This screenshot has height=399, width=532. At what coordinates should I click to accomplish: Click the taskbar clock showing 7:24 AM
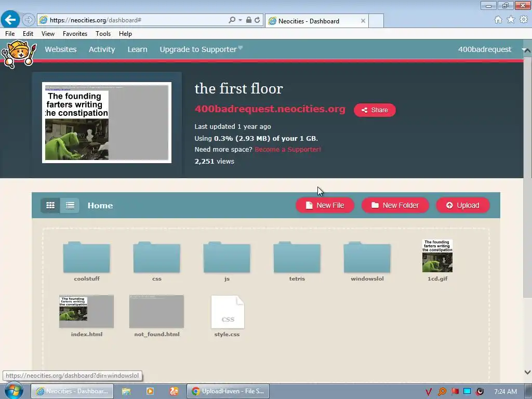505,392
